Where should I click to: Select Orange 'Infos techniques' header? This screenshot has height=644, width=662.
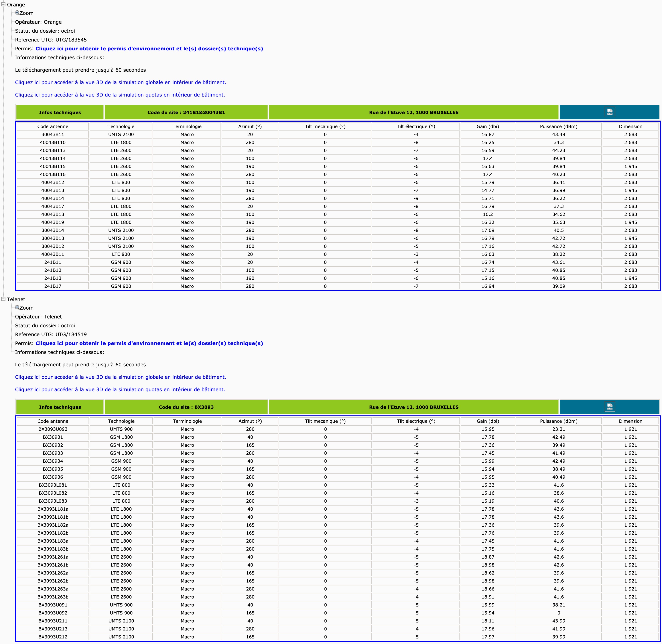[x=60, y=112]
